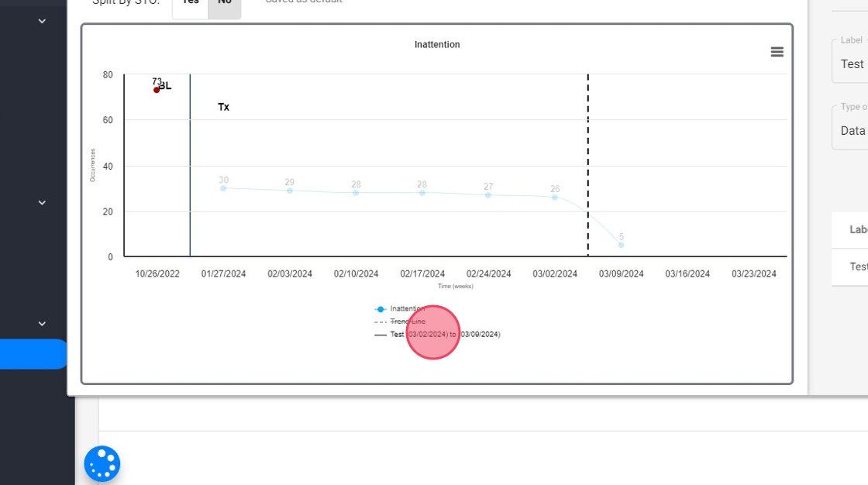
Task: Toggle the Inattention series in legend
Action: pyautogui.click(x=400, y=309)
